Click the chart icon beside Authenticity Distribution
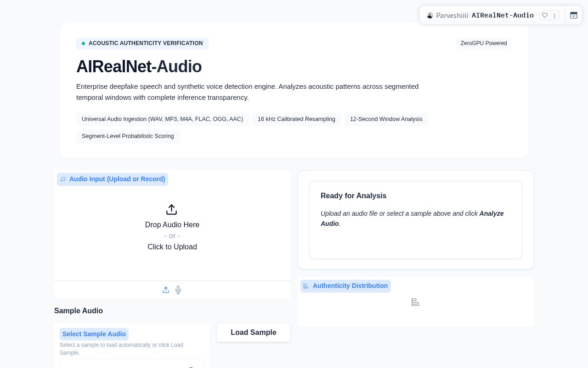588x368 pixels. coord(306,286)
